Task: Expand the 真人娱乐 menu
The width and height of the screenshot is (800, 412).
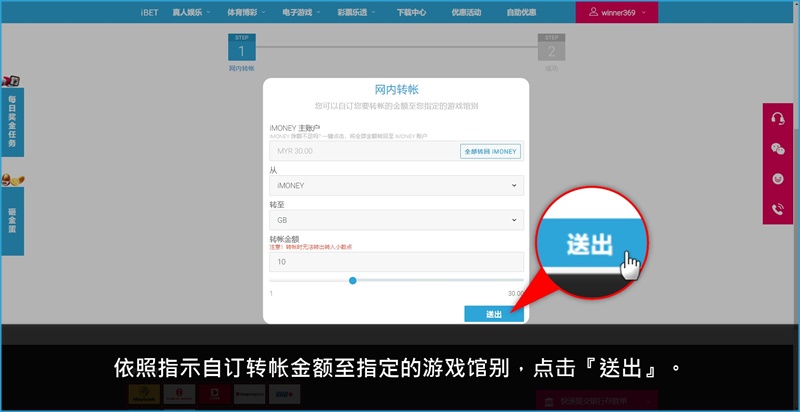Action: point(191,12)
